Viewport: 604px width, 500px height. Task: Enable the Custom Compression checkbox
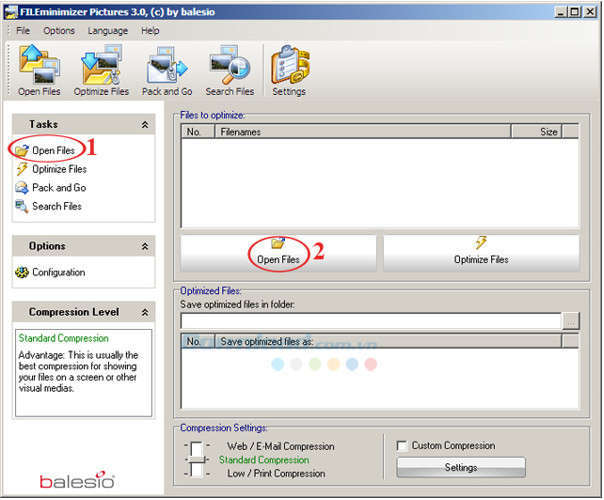(x=402, y=446)
